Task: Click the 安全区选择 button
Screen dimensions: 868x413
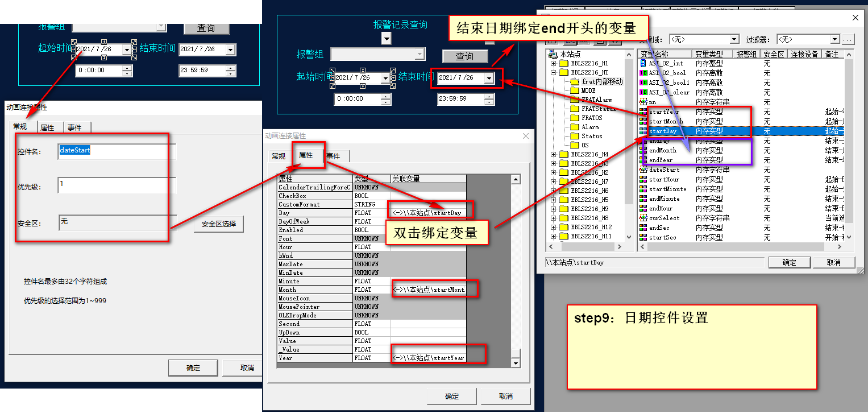Action: [x=219, y=224]
